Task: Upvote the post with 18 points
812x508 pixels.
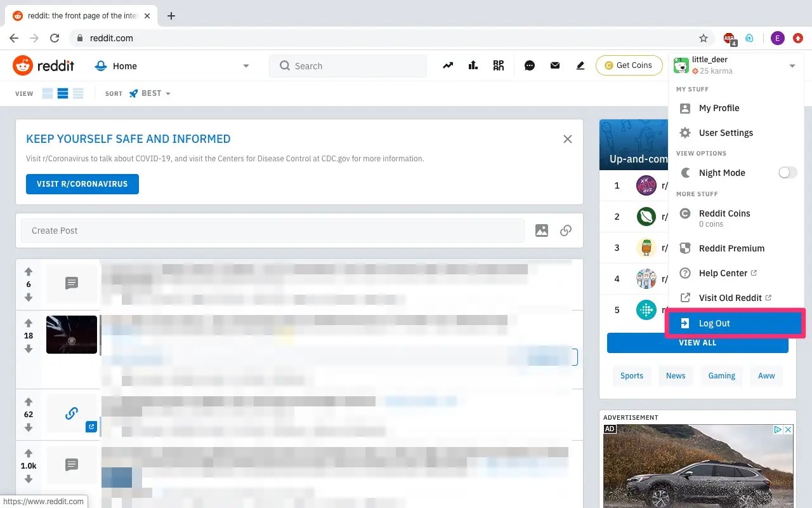Action: (x=29, y=323)
